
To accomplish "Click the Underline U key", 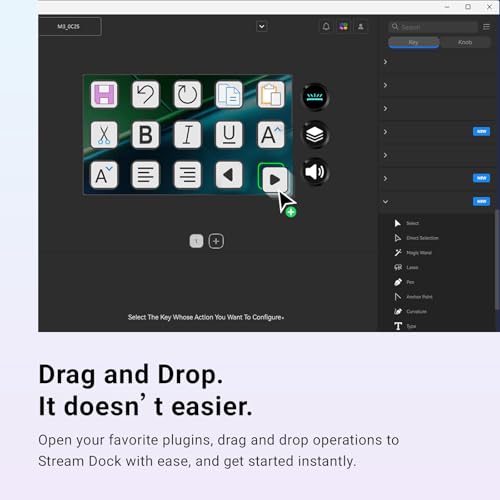I will pos(229,135).
